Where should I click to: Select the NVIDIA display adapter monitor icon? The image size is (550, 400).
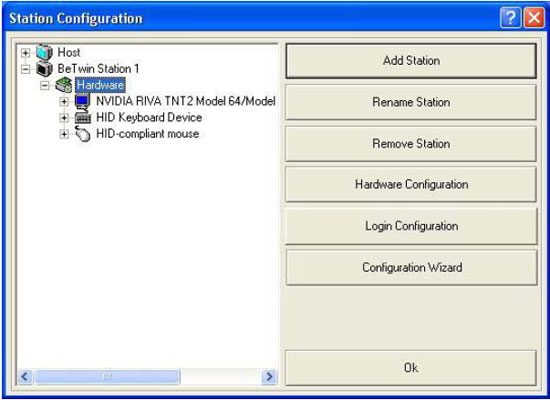pos(83,101)
